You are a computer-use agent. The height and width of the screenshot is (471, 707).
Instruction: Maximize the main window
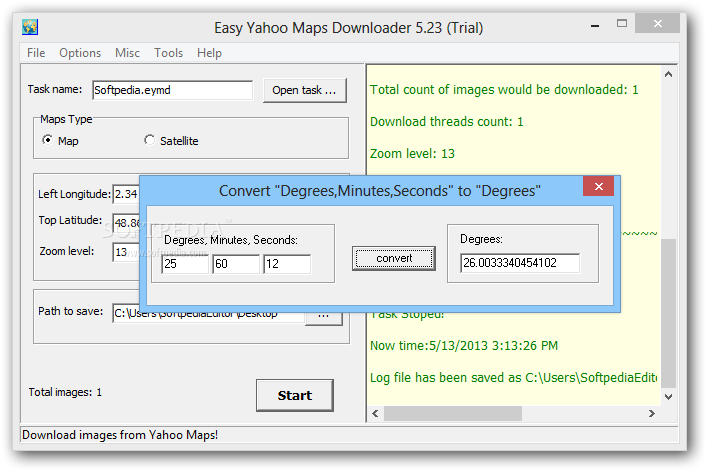click(x=622, y=23)
